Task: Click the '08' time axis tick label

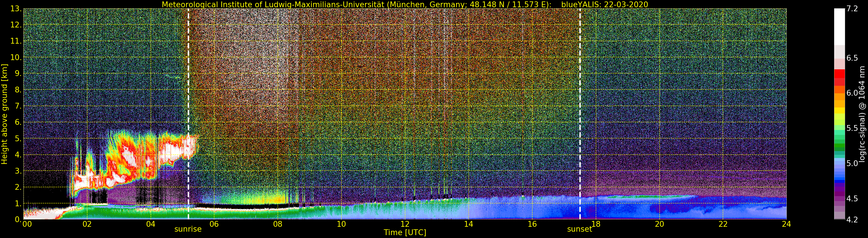Action: 278,224
